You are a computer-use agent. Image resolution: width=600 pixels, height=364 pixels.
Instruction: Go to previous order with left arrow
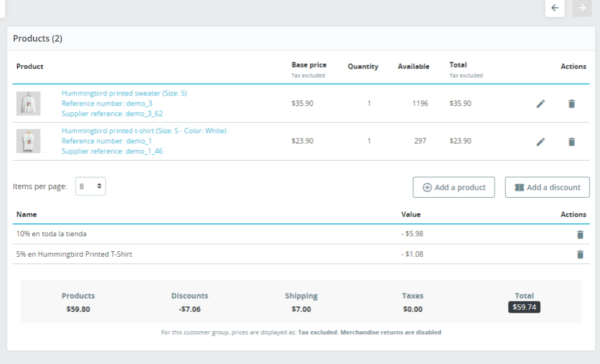(555, 8)
